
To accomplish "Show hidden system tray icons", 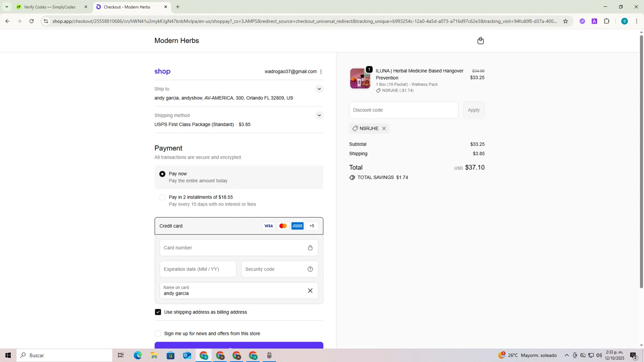I will [x=567, y=356].
